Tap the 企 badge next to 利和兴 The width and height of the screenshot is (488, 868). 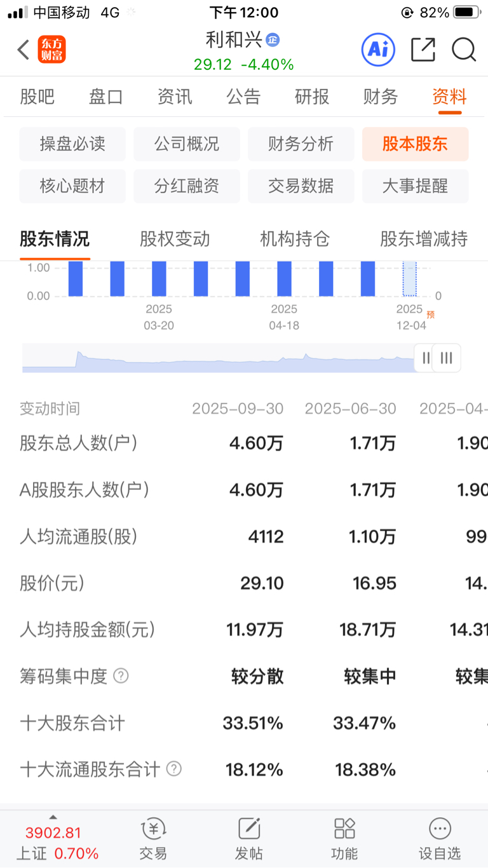tap(273, 40)
